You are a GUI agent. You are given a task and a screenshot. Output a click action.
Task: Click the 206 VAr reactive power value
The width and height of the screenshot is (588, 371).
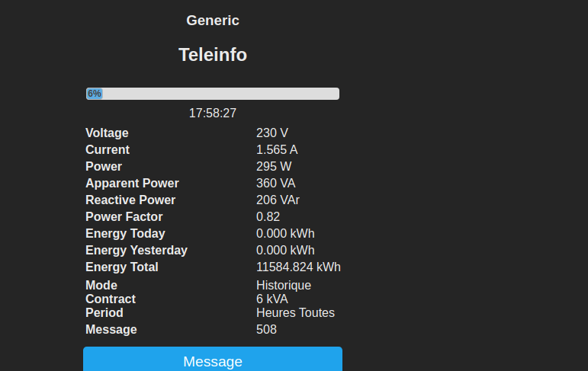click(x=278, y=200)
